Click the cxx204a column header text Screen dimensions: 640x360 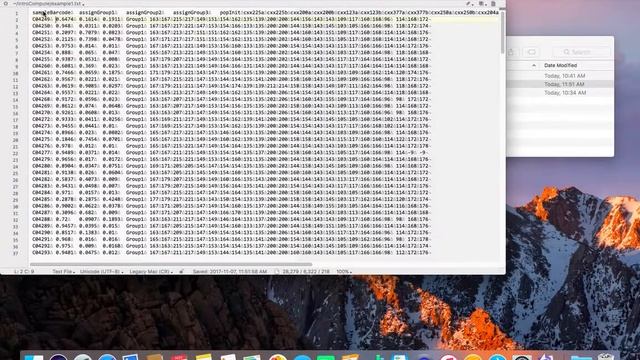488,13
